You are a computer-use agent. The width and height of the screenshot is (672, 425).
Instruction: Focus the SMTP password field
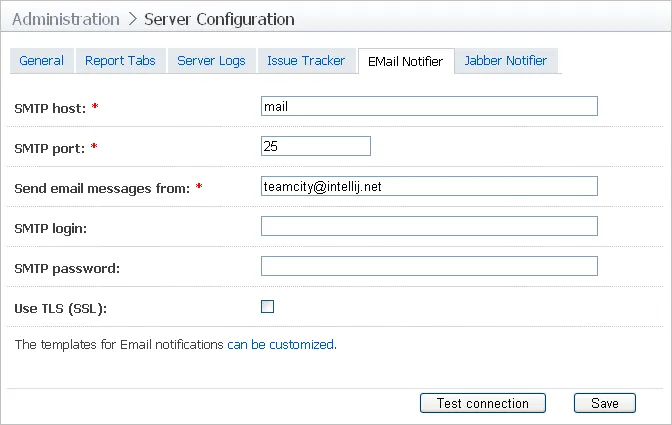[x=428, y=266]
